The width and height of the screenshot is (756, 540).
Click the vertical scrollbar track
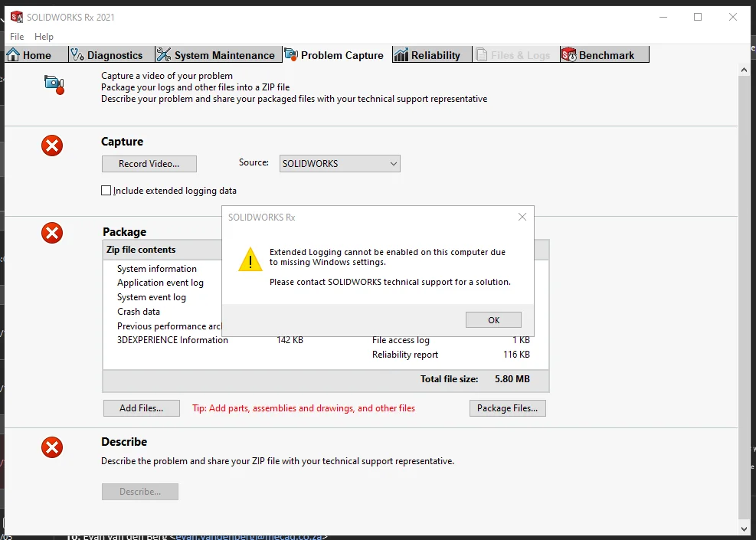[744, 299]
